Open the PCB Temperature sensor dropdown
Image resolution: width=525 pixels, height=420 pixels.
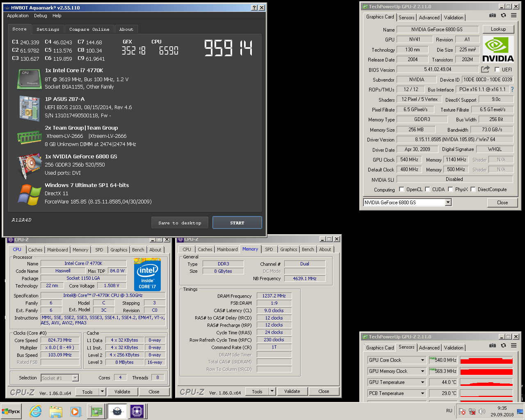[x=422, y=393]
